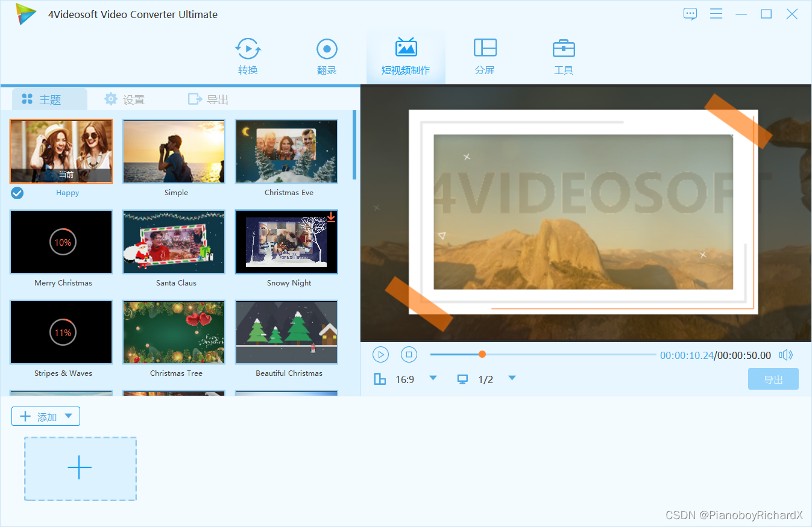Click the Snowy Night label text

tap(289, 283)
